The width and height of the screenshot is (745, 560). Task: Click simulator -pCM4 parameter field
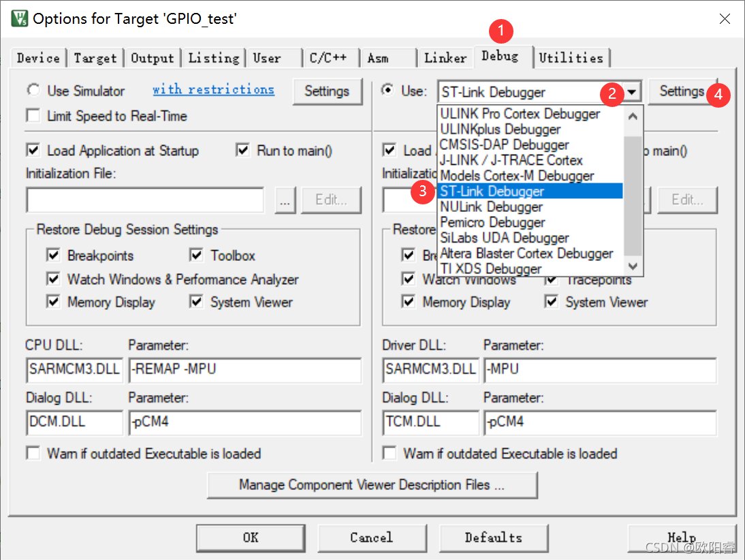(245, 422)
